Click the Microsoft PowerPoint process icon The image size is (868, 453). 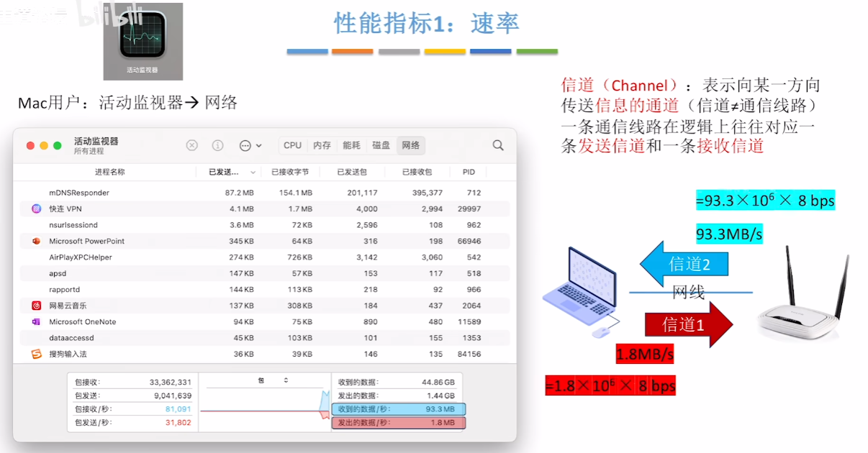coord(37,241)
